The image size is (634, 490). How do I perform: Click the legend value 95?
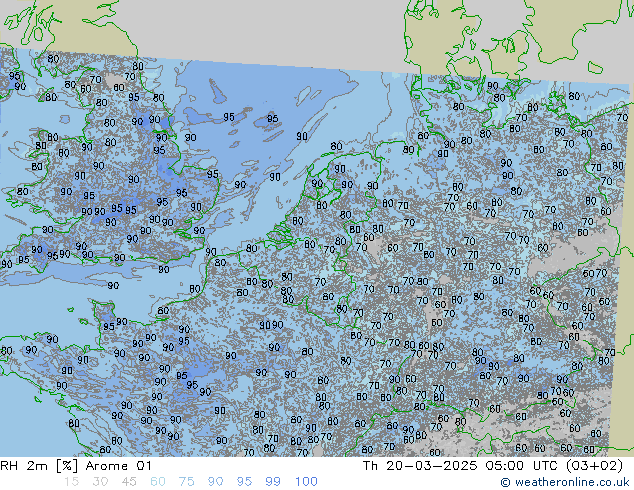244,482
